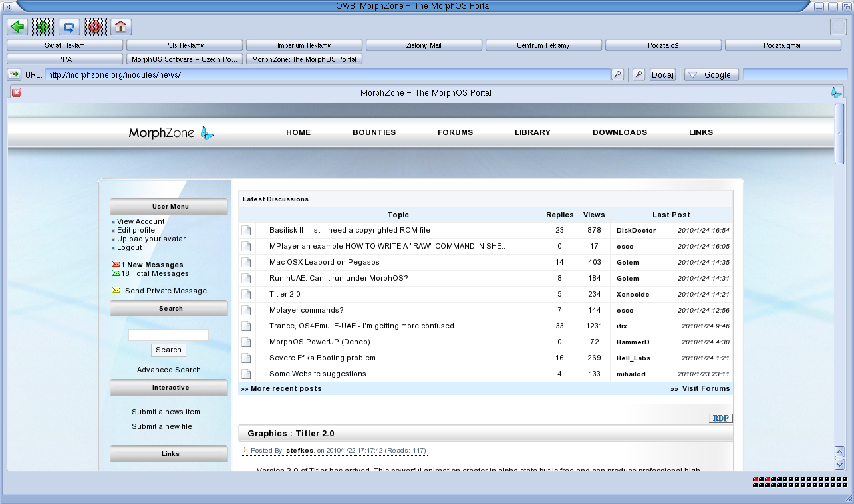Click the document icon for Mac OSX Leapord topic
The image size is (854, 504).
(x=246, y=263)
